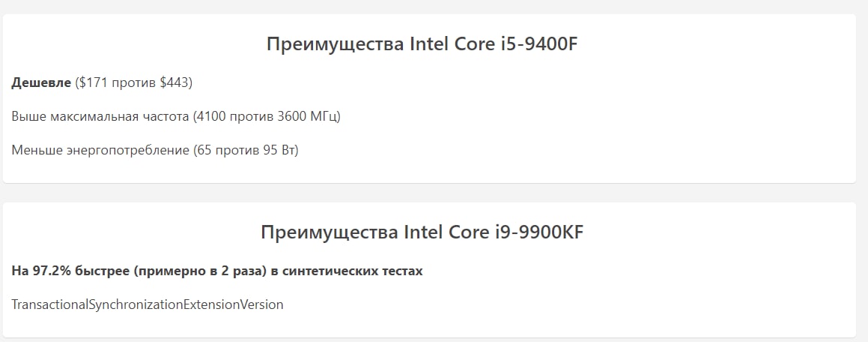Click TransactionalSynchronizationExtensionVersion text
The image size is (868, 342).
coord(148,304)
